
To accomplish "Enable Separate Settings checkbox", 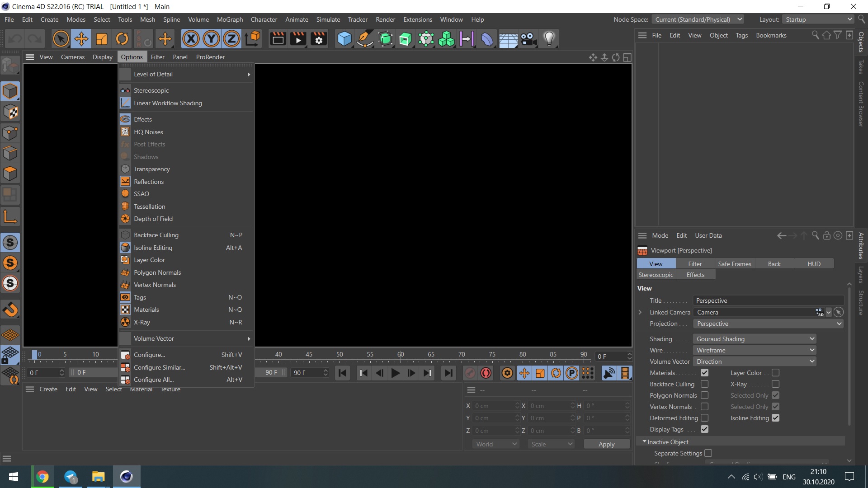I will coord(708,453).
